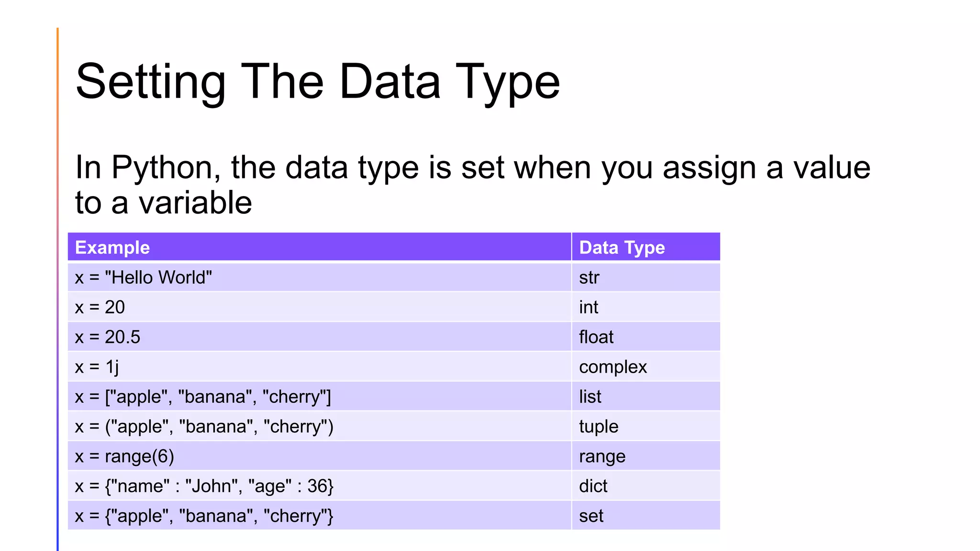Select the square-bracket apple banana cherry list example
Viewport: 980px width, 551px height.
pyautogui.click(x=320, y=396)
